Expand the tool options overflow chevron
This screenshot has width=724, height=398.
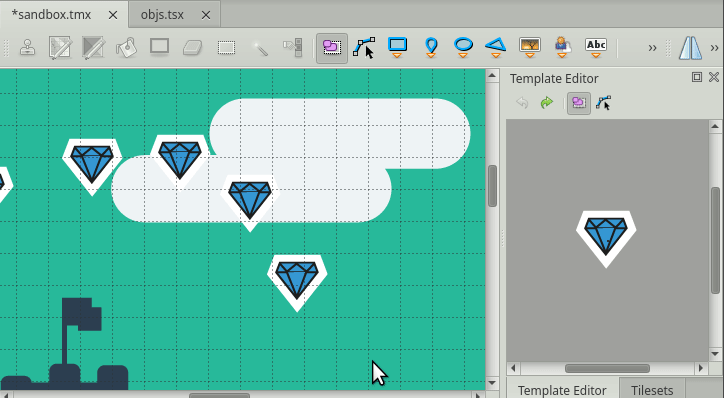[x=714, y=48]
